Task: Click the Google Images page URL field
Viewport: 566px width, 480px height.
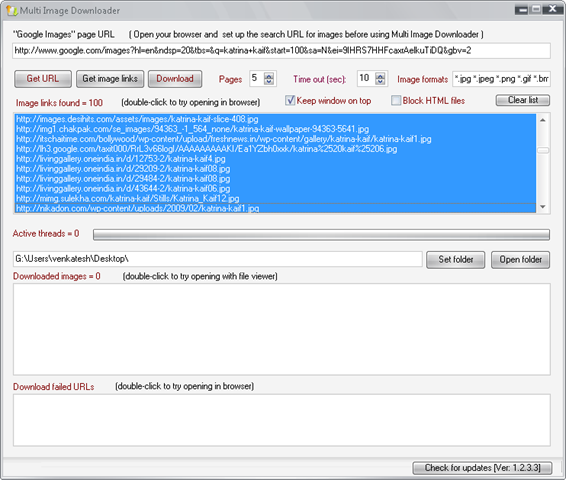Action: [281, 51]
